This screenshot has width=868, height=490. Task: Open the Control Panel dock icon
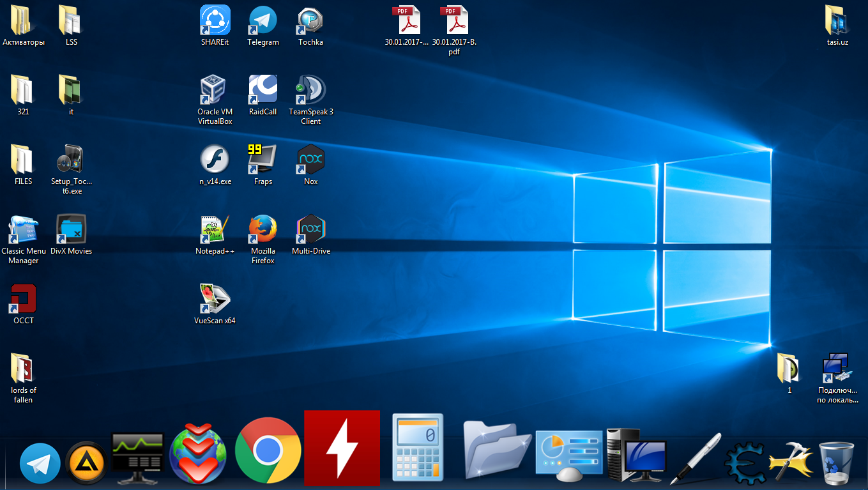pos(568,455)
